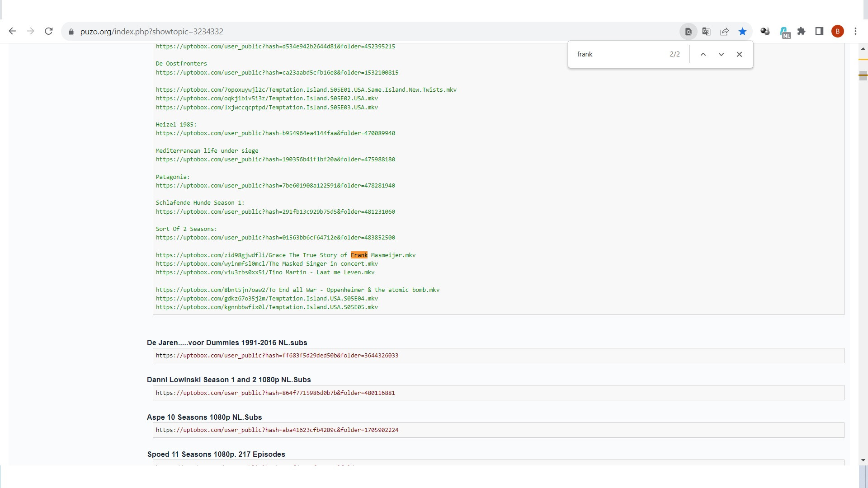This screenshot has width=868, height=488.
Task: Click the share page icon
Action: click(x=724, y=31)
